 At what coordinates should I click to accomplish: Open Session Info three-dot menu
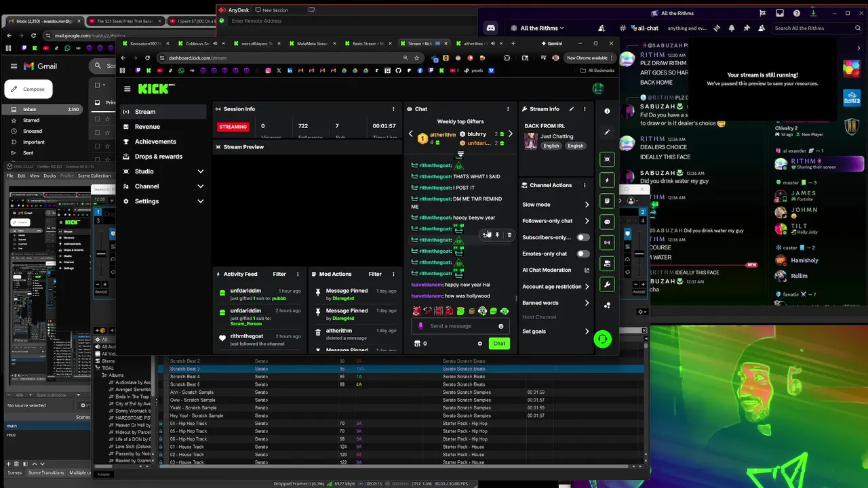393,109
